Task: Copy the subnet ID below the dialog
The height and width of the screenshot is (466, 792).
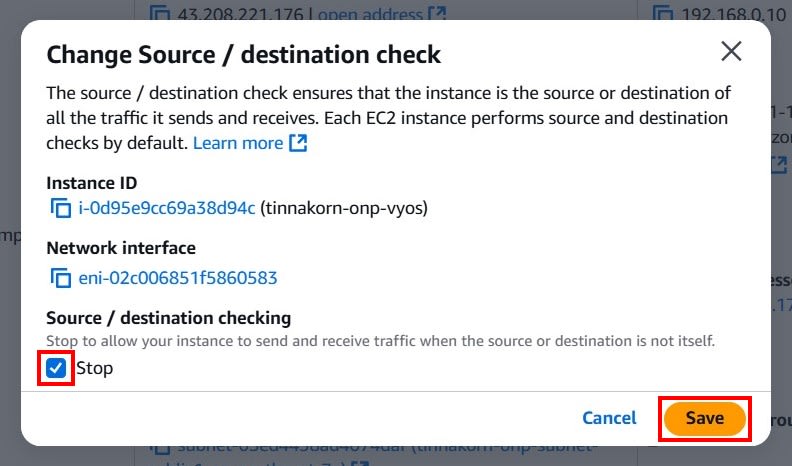Action: [x=160, y=448]
